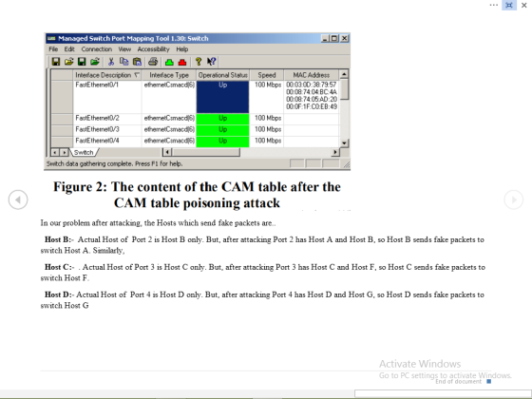Click the Interface Type column header
Screen dimensions: 532x399
pos(169,75)
